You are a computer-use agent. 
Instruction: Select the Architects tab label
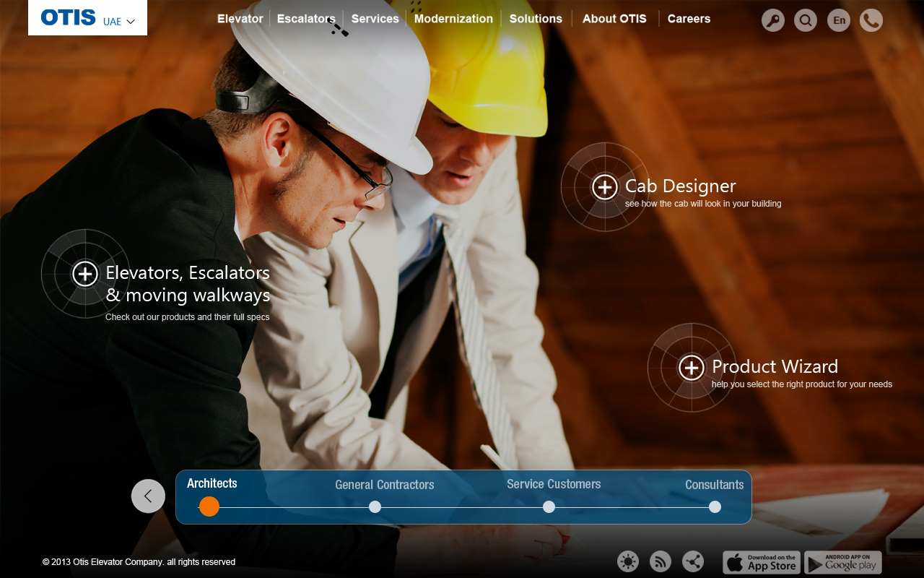[212, 483]
